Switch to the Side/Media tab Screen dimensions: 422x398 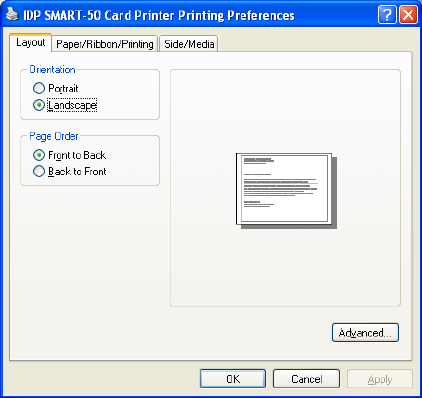pyautogui.click(x=189, y=44)
